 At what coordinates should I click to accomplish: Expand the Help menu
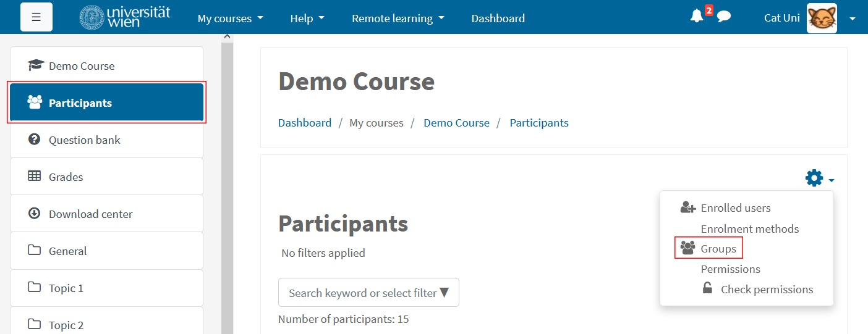pyautogui.click(x=307, y=19)
